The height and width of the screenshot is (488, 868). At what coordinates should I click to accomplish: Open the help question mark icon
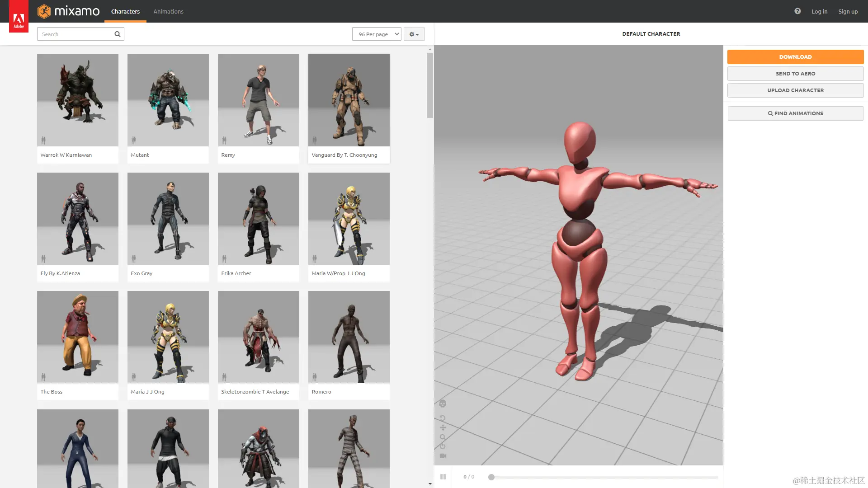[797, 11]
